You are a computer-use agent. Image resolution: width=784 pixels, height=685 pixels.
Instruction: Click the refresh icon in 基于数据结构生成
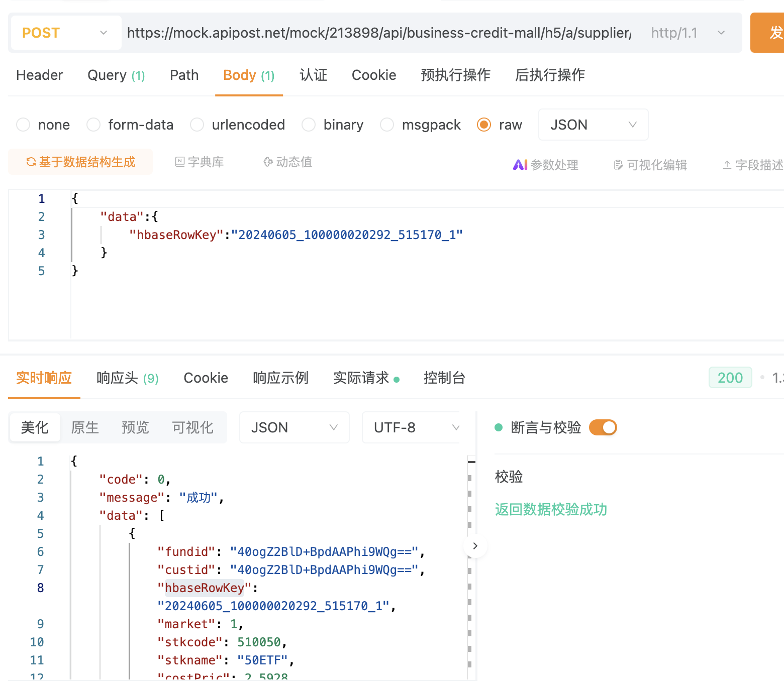31,162
